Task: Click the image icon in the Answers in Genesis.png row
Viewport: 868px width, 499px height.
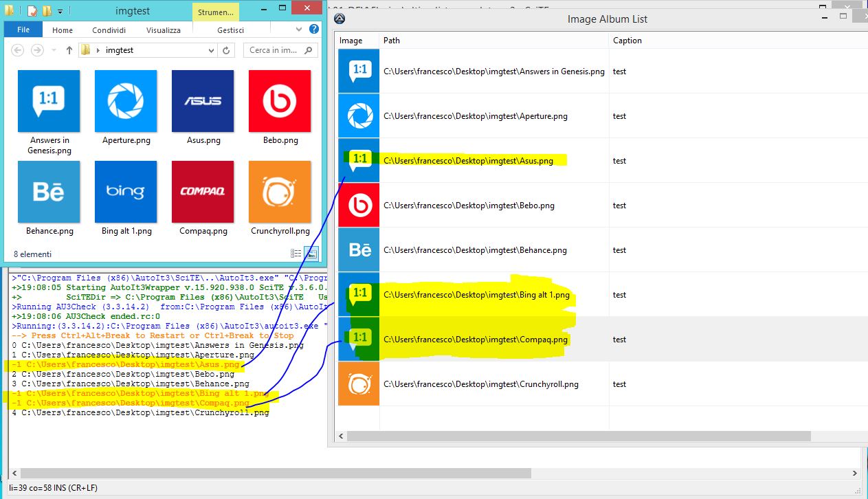Action: point(359,71)
